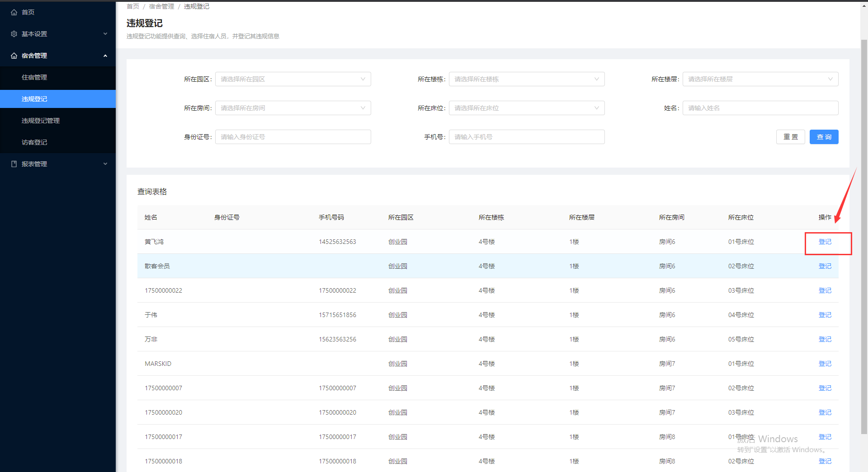Click 登记 for 03号床位 in 房间6
868x472 pixels.
tap(825, 290)
